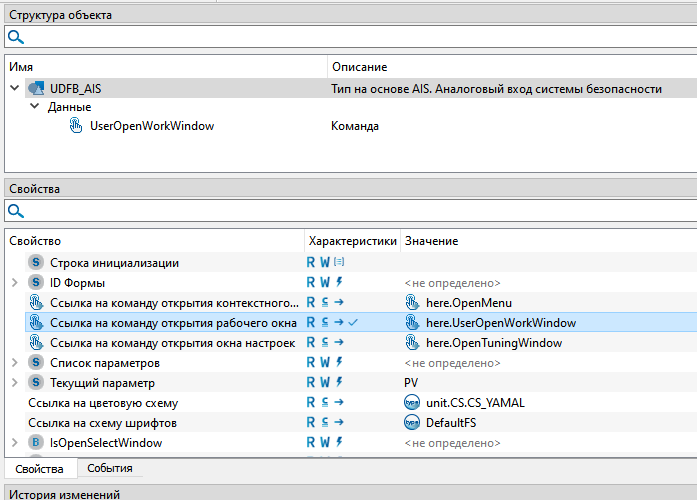697x500 pixels.
Task: Collapse the Данные group
Action: [34, 107]
